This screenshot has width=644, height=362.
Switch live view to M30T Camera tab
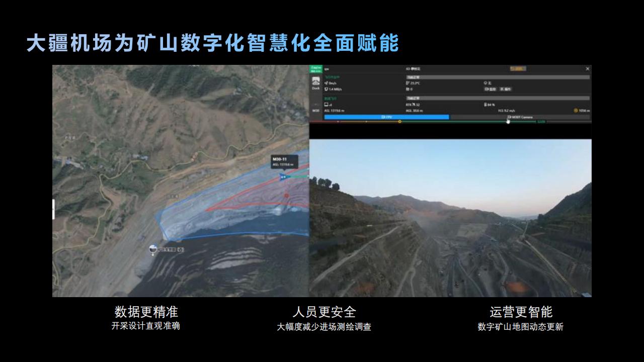point(520,117)
